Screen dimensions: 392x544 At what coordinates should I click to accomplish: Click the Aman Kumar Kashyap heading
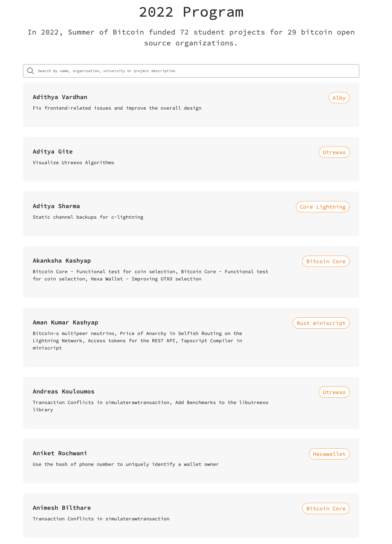[x=65, y=323]
